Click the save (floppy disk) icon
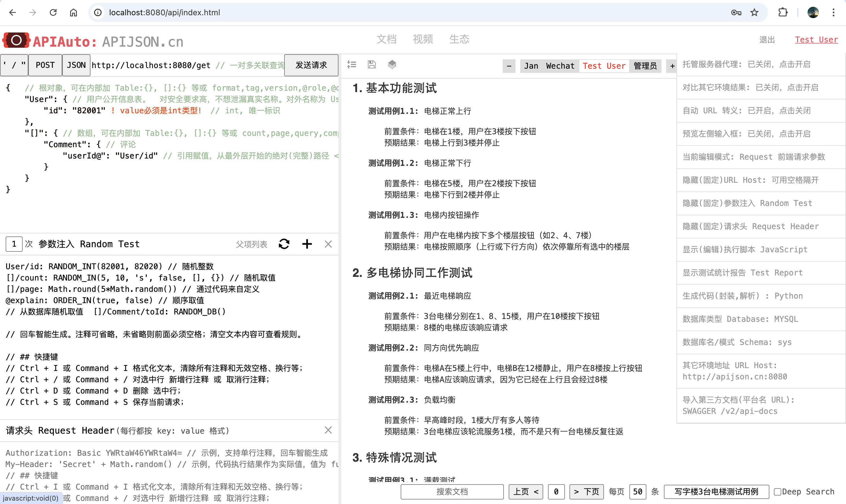The image size is (846, 504). pos(372,64)
